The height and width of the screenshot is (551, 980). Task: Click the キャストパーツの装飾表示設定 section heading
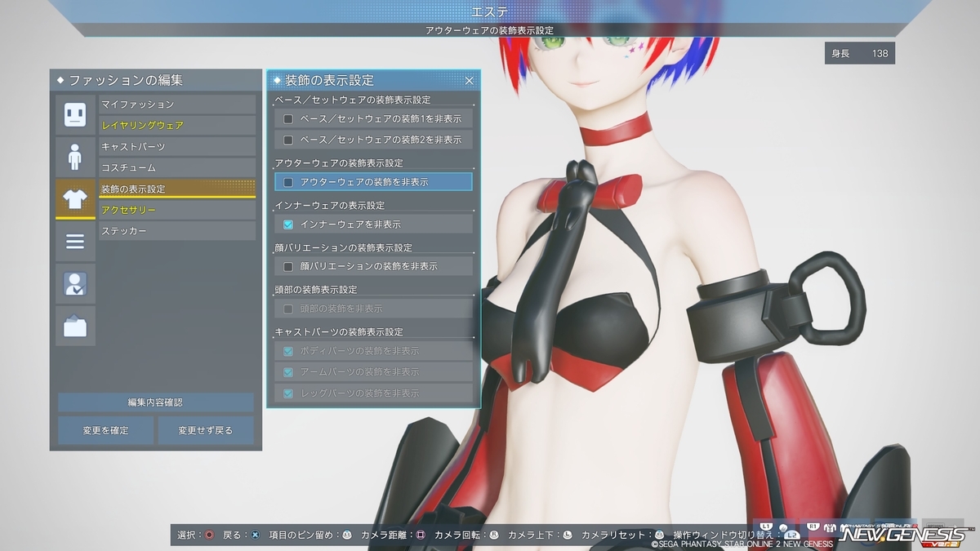[x=339, y=332]
